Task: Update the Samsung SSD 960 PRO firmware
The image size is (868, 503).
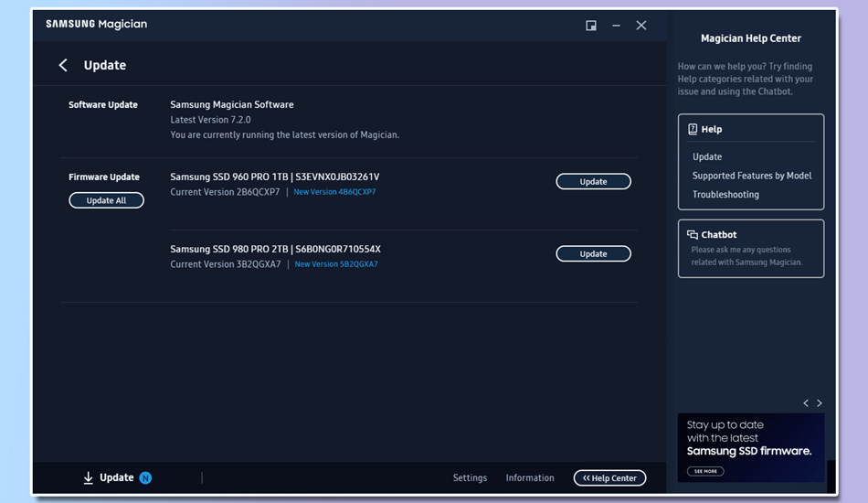Action: (593, 181)
